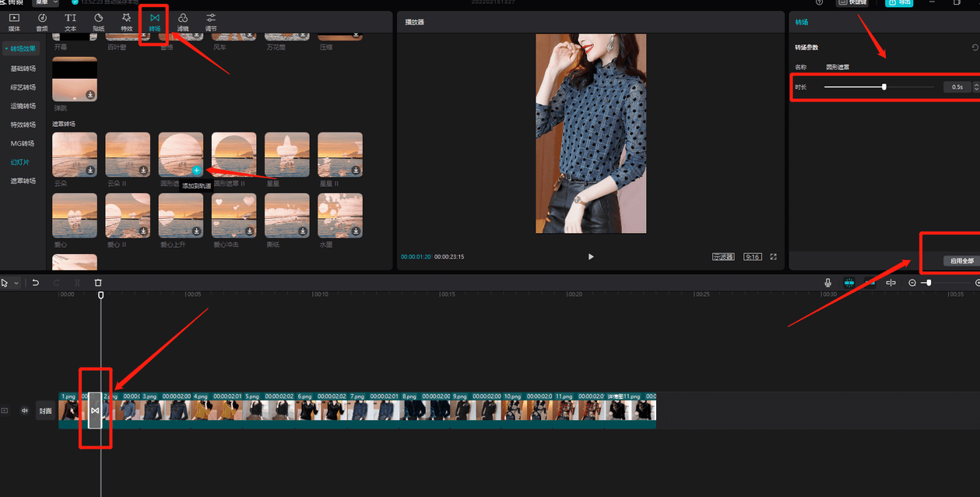Click the 弹跳 transition thumbnail

(x=75, y=79)
